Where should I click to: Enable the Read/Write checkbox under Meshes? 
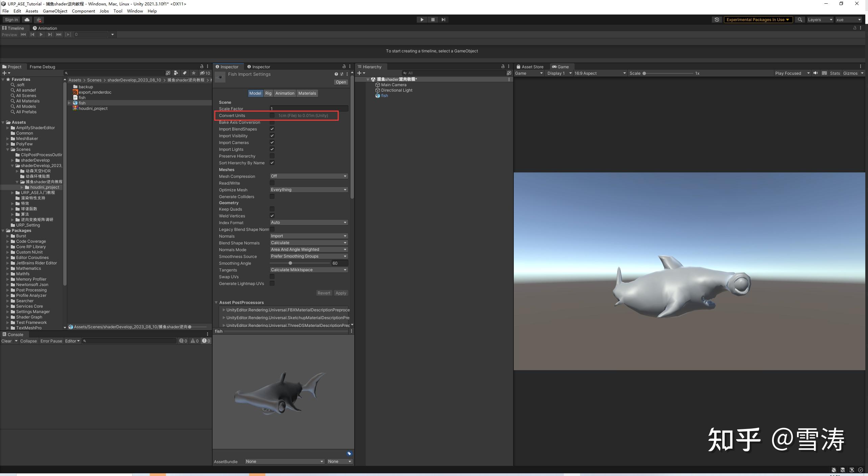pos(272,183)
